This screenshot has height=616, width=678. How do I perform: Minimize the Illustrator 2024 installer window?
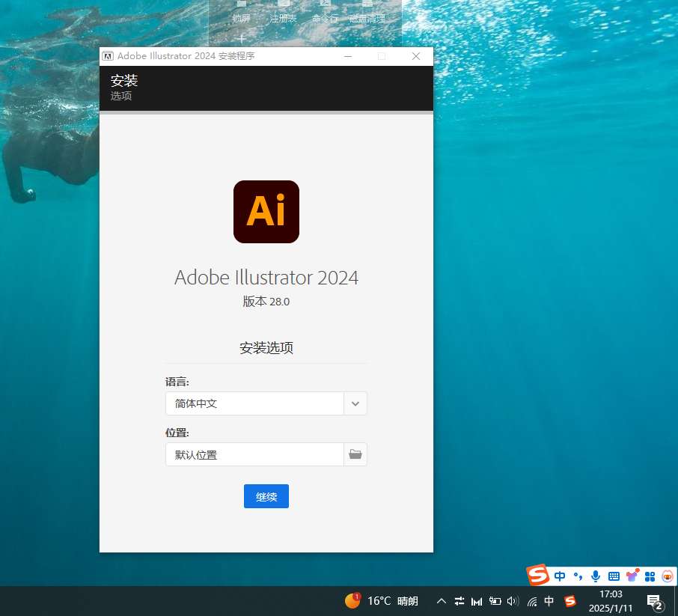(x=348, y=56)
